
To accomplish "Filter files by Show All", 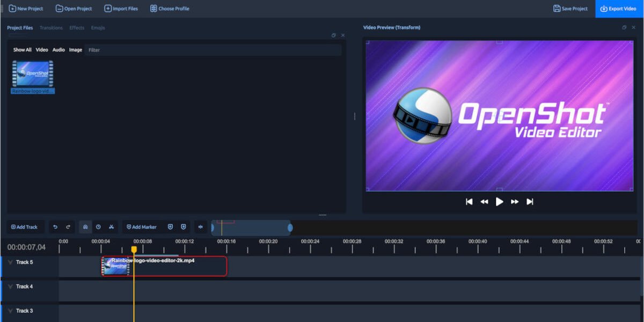I will [x=23, y=50].
